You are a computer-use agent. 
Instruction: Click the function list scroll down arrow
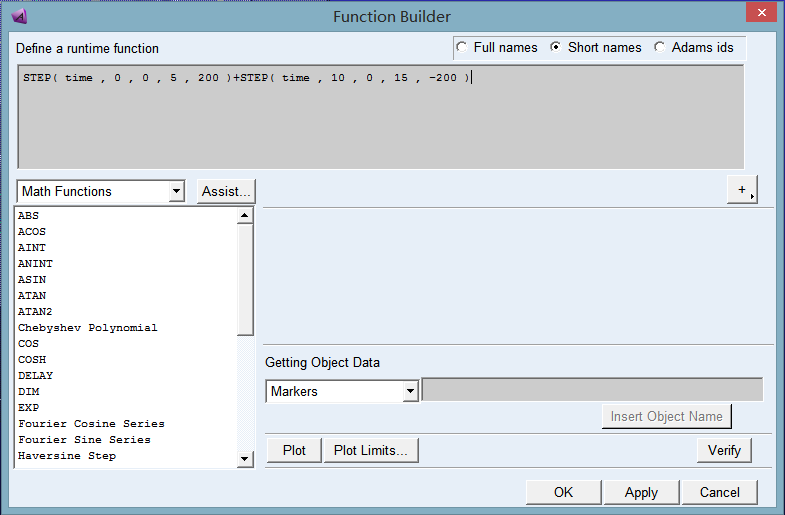coord(245,458)
